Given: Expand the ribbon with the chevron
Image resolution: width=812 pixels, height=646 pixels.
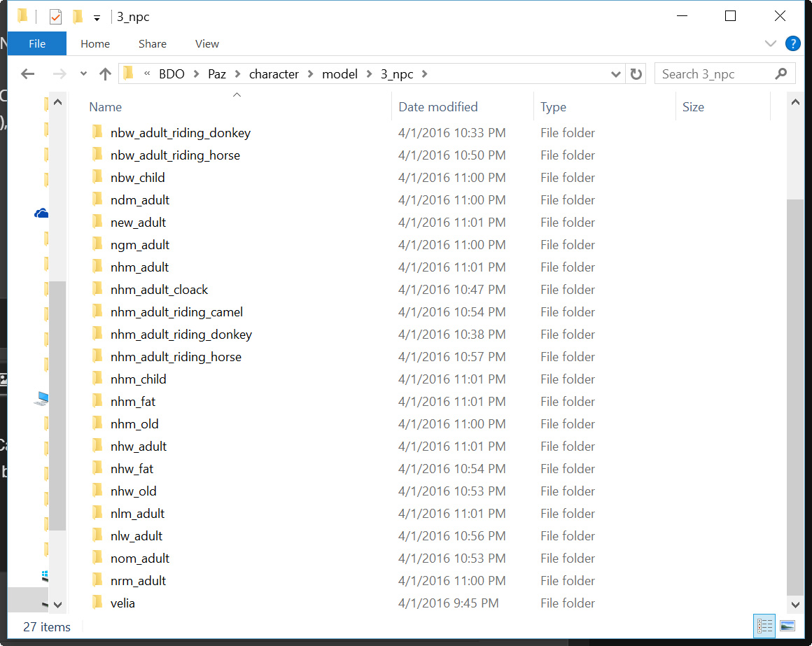Looking at the screenshot, I should click(771, 43).
